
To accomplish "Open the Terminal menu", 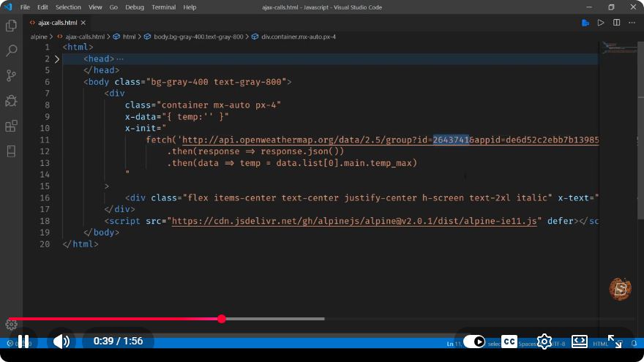I will 163,7.
